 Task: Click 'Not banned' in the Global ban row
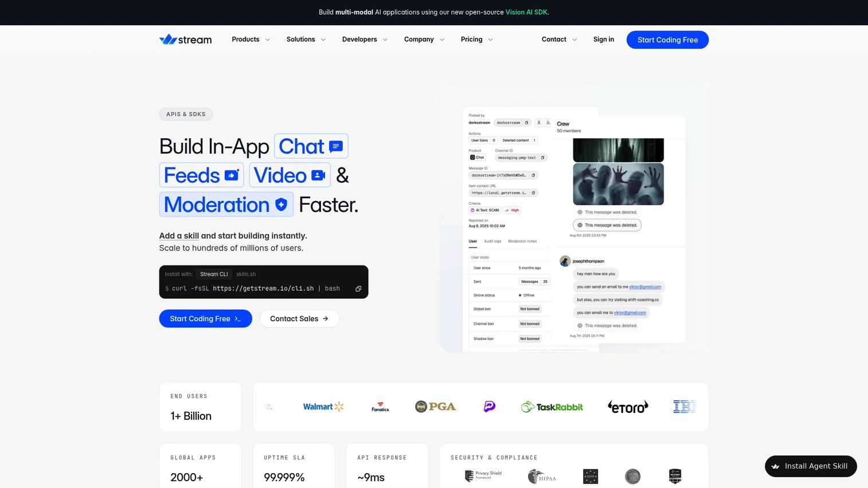pyautogui.click(x=530, y=309)
